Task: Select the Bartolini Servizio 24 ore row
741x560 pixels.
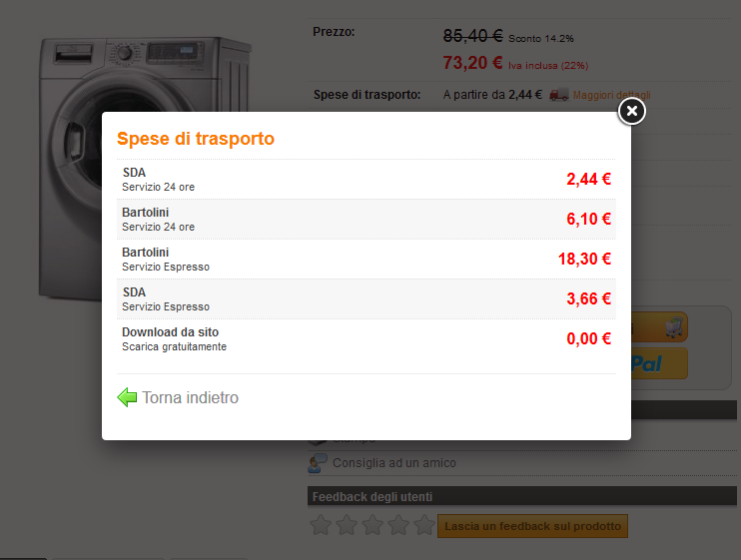Action: tap(367, 220)
